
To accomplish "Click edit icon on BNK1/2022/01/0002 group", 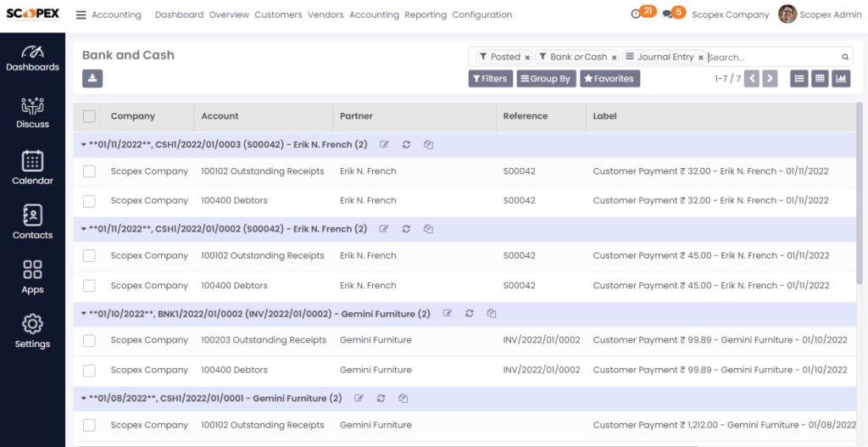I will pyautogui.click(x=448, y=314).
